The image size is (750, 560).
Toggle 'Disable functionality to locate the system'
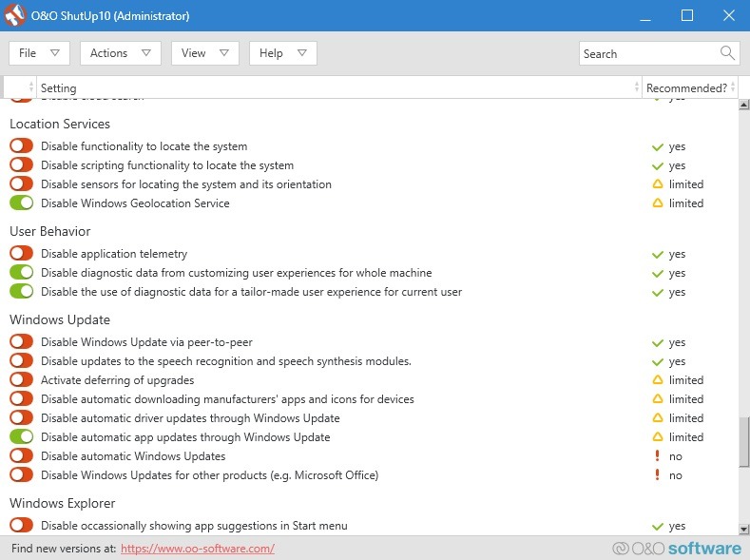point(22,145)
